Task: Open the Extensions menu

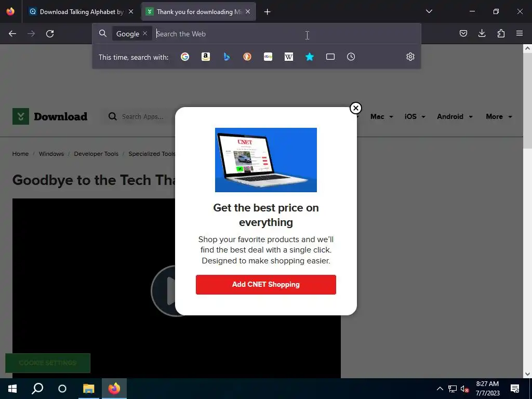Action: click(501, 33)
